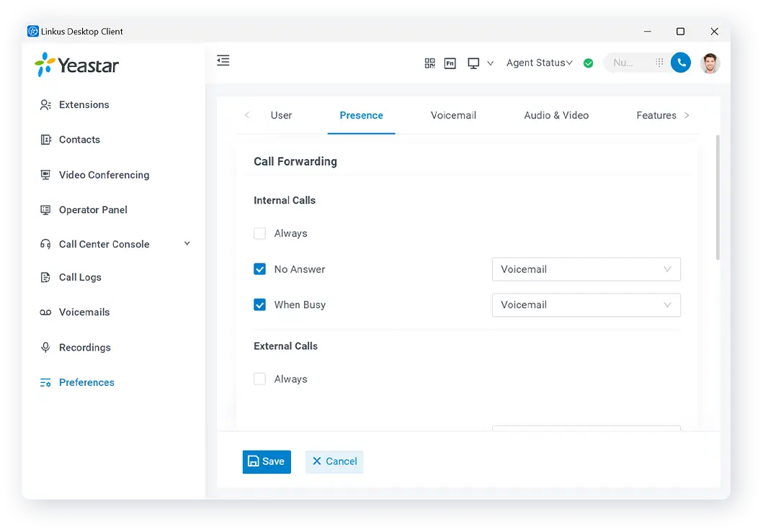Open the No Answer Voicemail dropdown

click(586, 269)
